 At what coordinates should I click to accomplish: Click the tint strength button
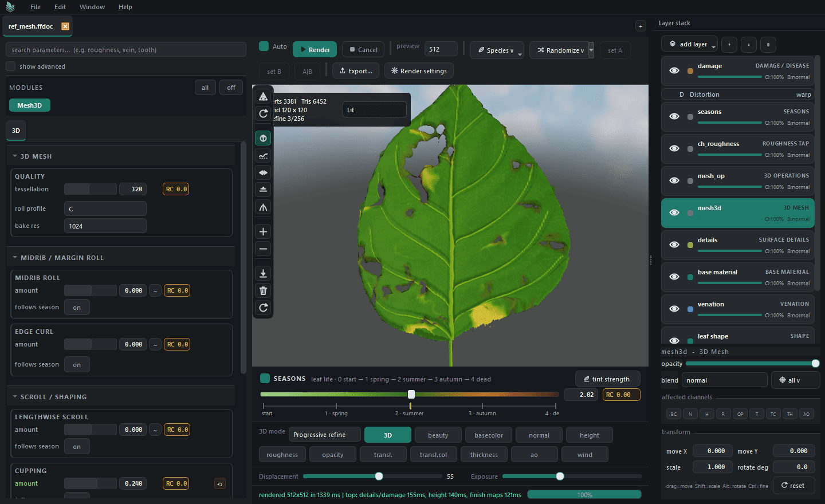point(607,379)
